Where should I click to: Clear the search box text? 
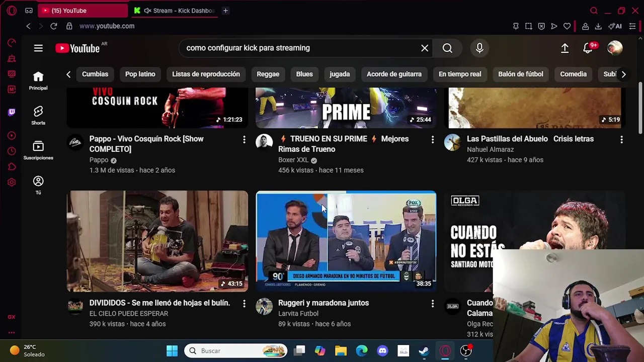tap(425, 48)
